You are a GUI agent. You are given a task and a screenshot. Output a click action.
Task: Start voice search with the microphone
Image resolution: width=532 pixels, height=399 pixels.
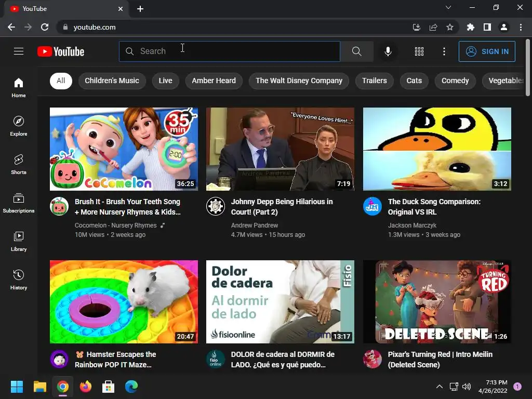(x=388, y=51)
